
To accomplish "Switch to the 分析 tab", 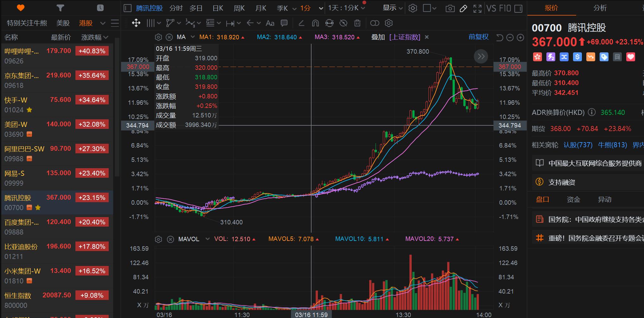I will [x=600, y=8].
